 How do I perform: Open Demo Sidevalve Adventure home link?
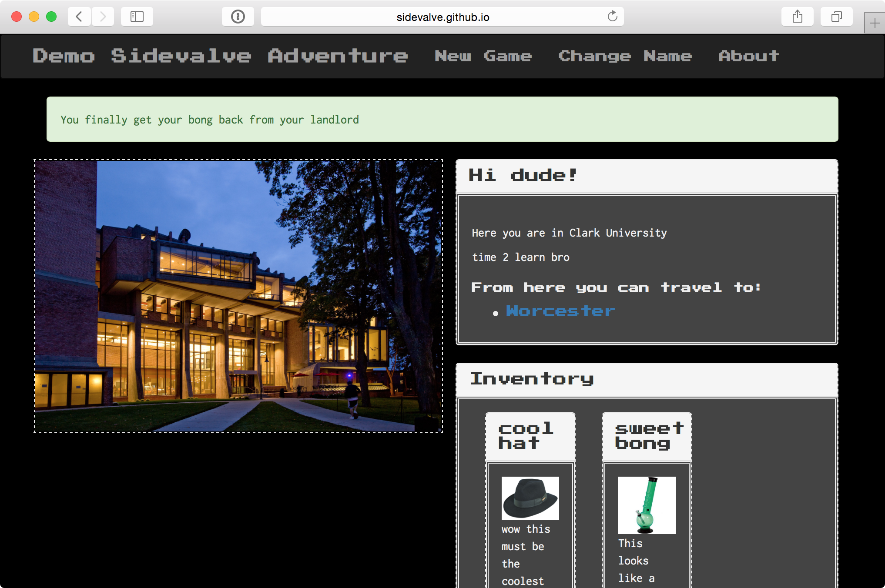220,56
